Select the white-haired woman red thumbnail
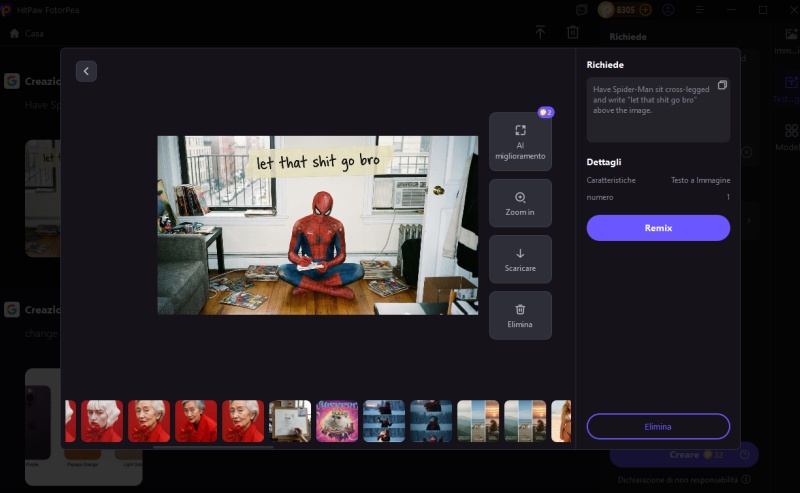The image size is (800, 493). pyautogui.click(x=102, y=421)
